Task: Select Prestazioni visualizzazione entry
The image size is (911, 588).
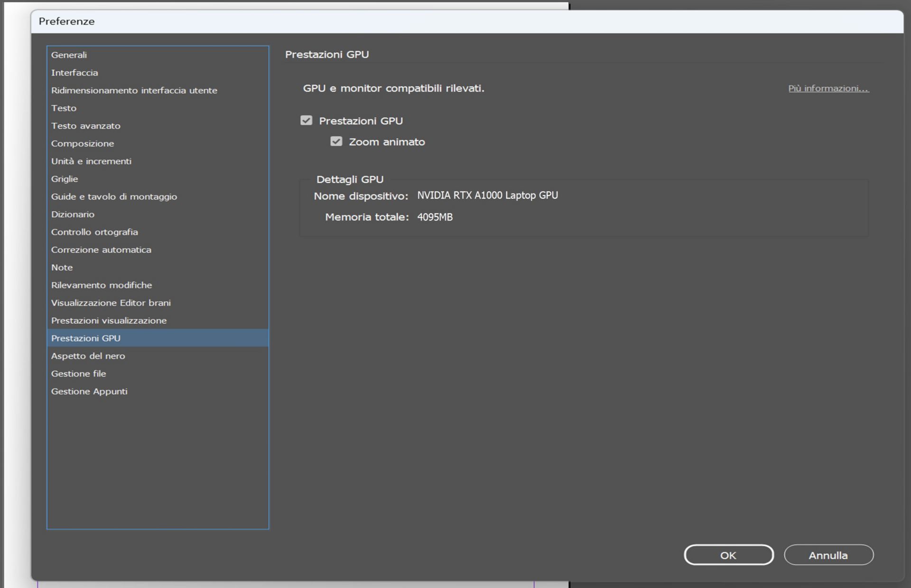Action: (x=109, y=321)
